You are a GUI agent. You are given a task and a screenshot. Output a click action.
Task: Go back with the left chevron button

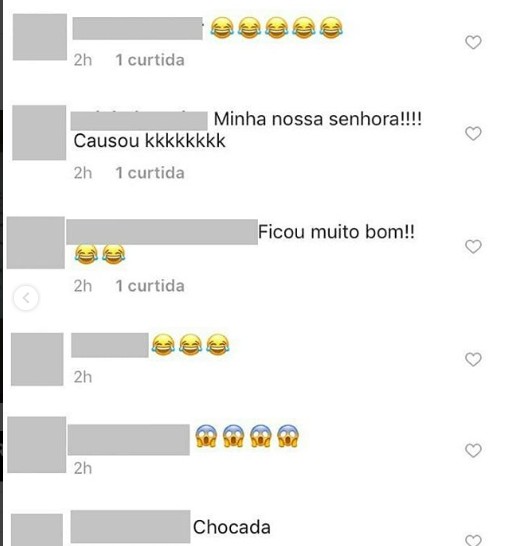pos(26,298)
